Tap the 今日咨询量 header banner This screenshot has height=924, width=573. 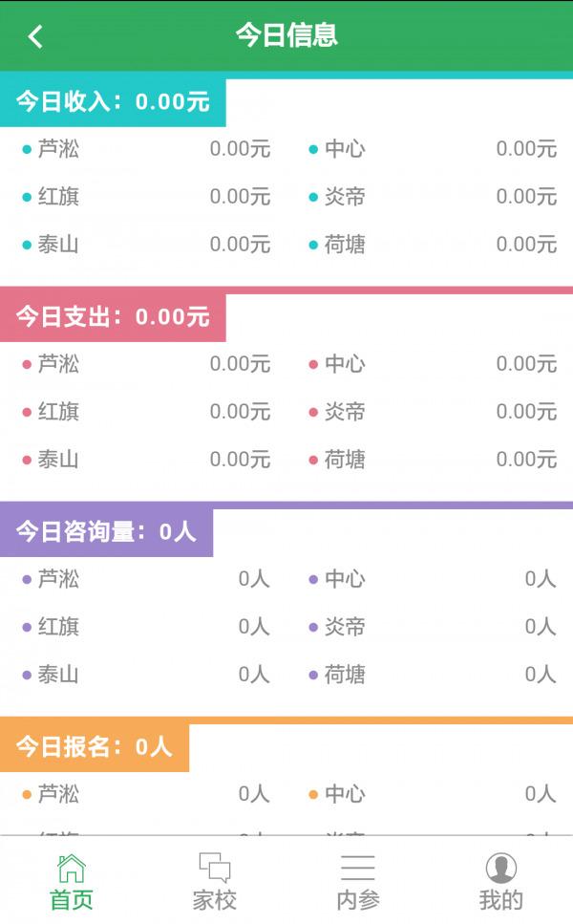[x=106, y=531]
